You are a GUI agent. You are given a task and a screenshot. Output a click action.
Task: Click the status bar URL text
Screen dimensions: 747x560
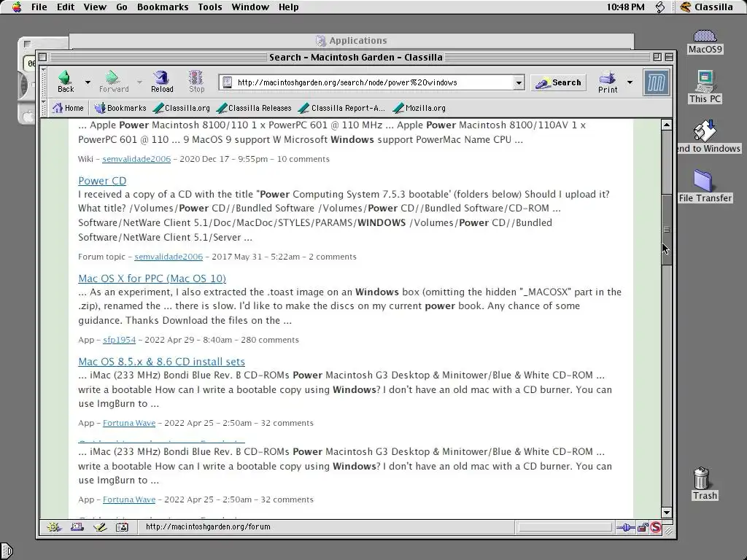[208, 526]
